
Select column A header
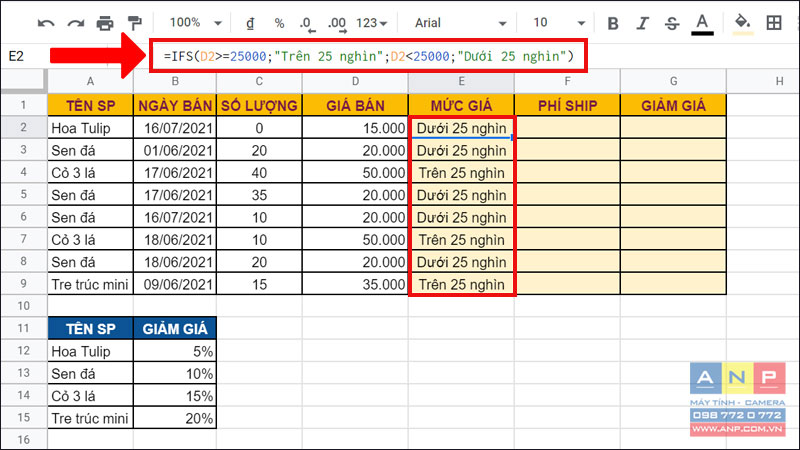pos(90,81)
